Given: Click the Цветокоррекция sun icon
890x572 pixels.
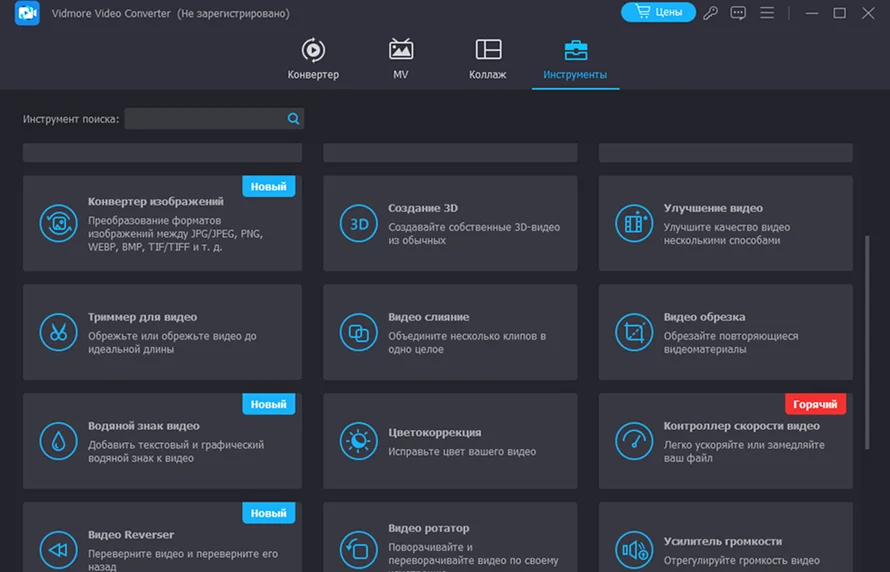Looking at the screenshot, I should (x=358, y=441).
